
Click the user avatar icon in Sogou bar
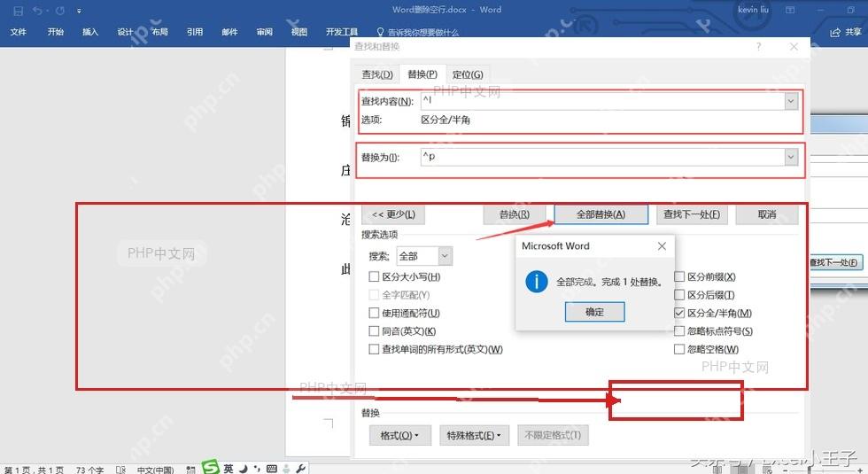pyautogui.click(x=286, y=469)
